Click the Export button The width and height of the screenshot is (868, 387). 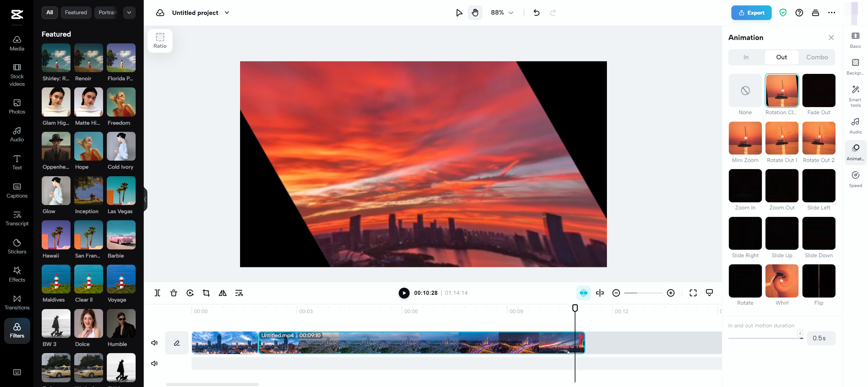tap(751, 12)
